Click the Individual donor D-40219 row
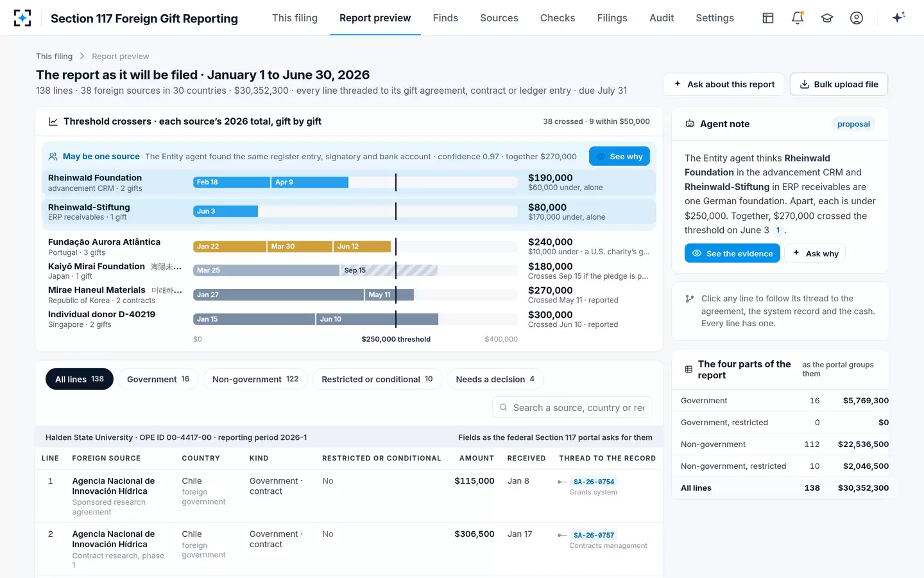Screen dimensions: 924x578 (349, 319)
